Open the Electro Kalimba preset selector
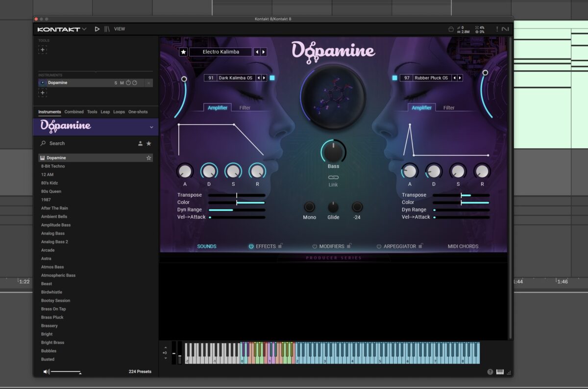This screenshot has width=588, height=389. point(221,52)
